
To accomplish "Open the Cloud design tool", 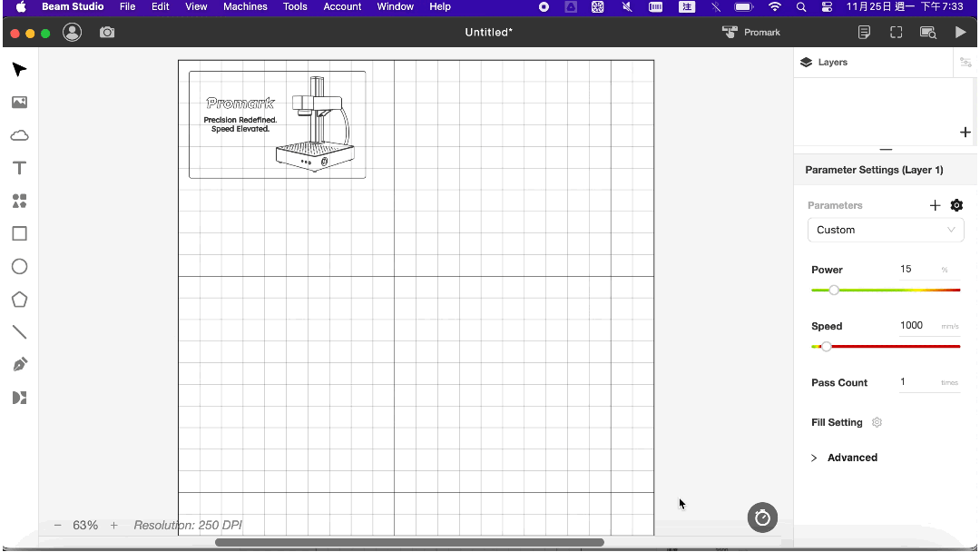I will tap(19, 135).
